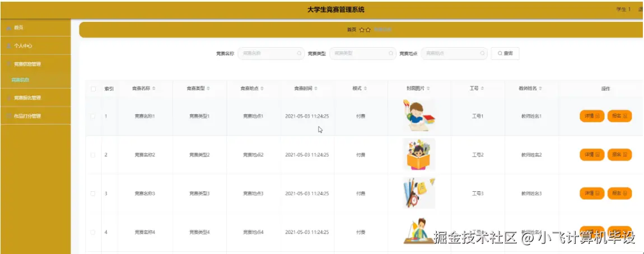Click 报名 button for 竞赛名称2
This screenshot has height=254, width=644.
point(619,155)
